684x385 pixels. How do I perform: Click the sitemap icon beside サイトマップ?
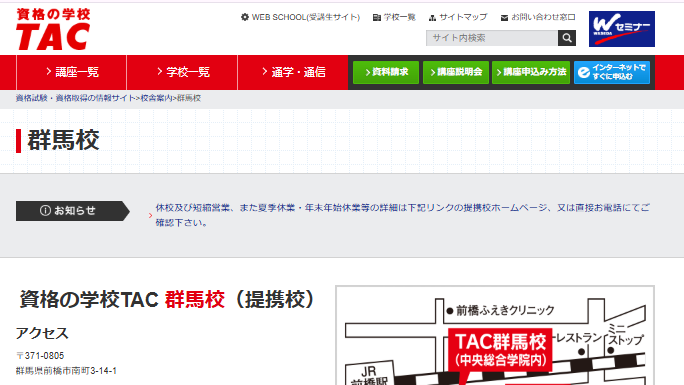432,17
